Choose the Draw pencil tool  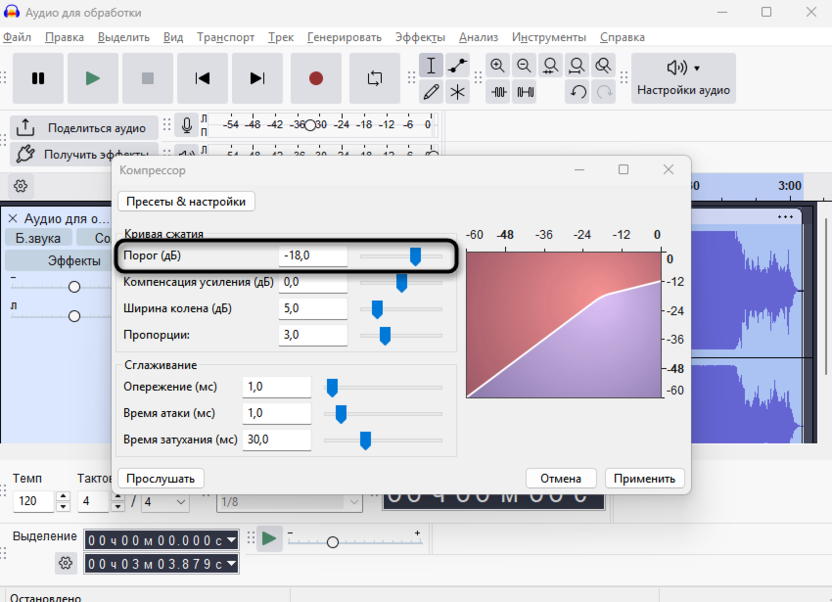tap(431, 92)
